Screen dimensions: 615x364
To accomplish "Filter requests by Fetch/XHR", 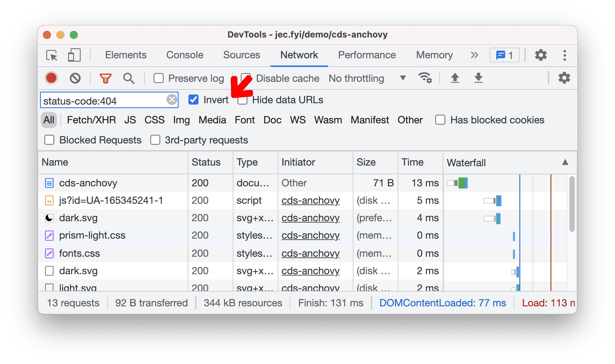I will [91, 120].
